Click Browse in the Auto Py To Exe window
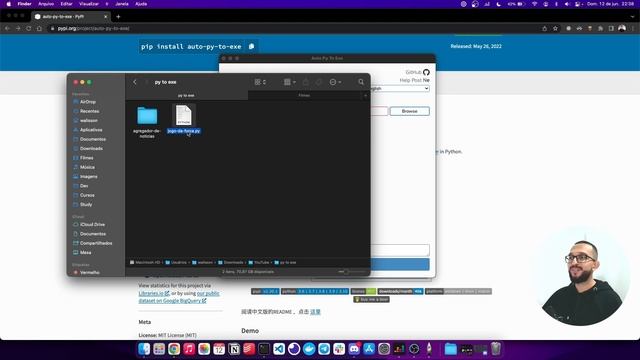Image resolution: width=640 pixels, height=360 pixels. click(409, 111)
